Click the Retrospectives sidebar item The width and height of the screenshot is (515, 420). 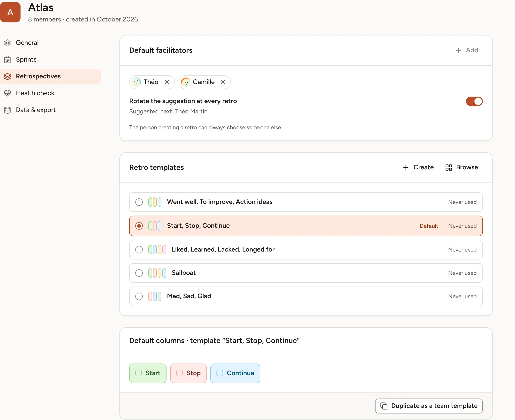(50, 77)
